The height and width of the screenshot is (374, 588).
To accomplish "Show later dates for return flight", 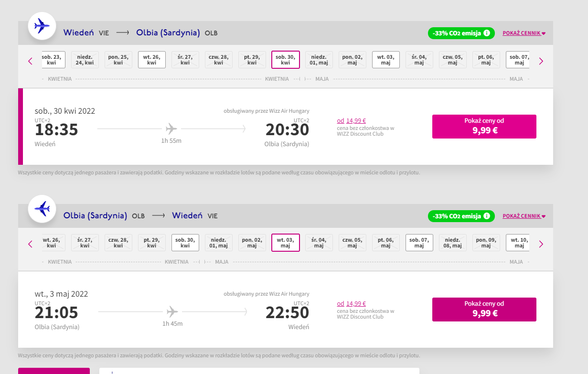I will (541, 244).
